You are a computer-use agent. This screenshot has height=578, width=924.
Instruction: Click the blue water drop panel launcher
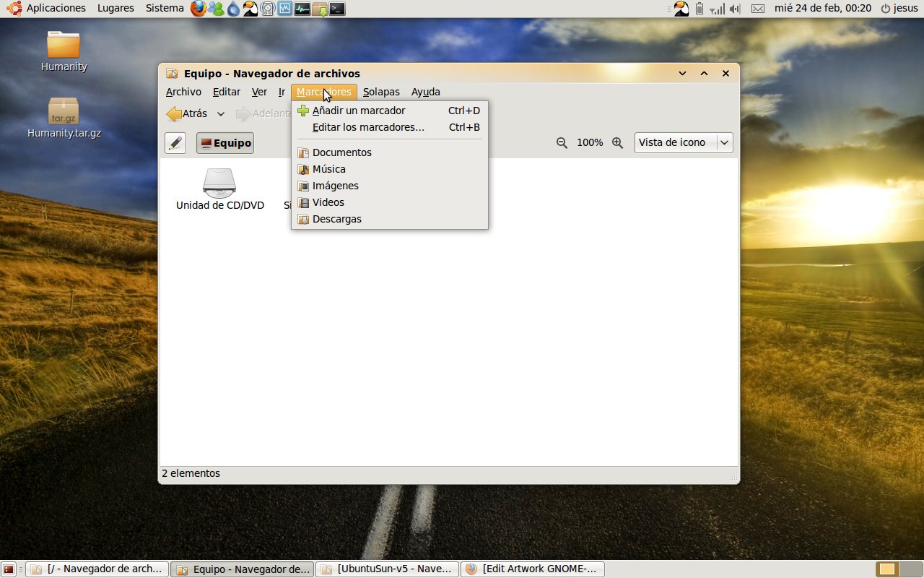(232, 9)
